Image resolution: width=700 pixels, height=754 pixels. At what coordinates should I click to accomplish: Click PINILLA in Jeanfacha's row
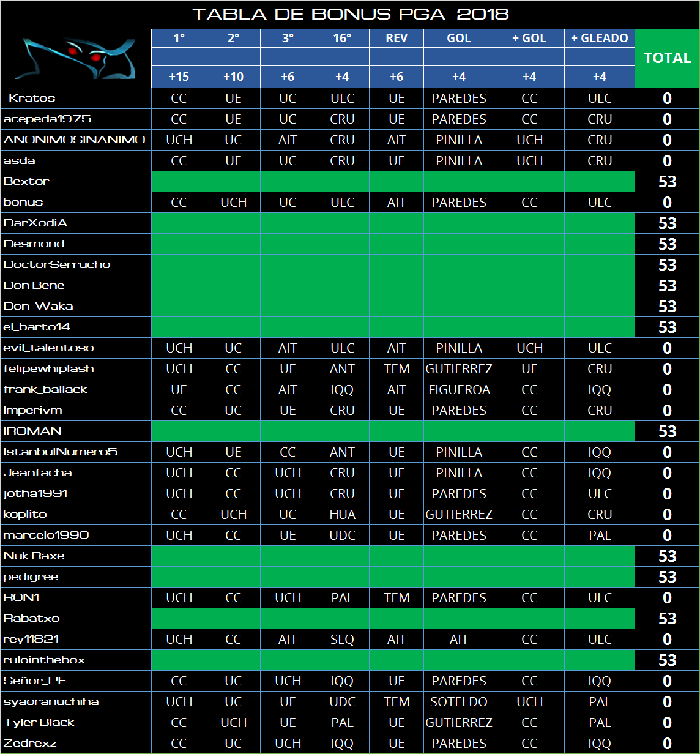(459, 473)
